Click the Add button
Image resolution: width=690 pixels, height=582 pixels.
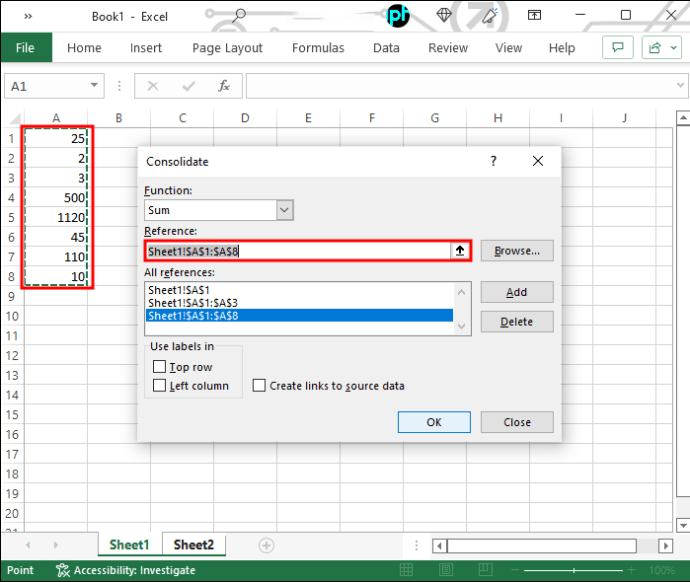(517, 292)
